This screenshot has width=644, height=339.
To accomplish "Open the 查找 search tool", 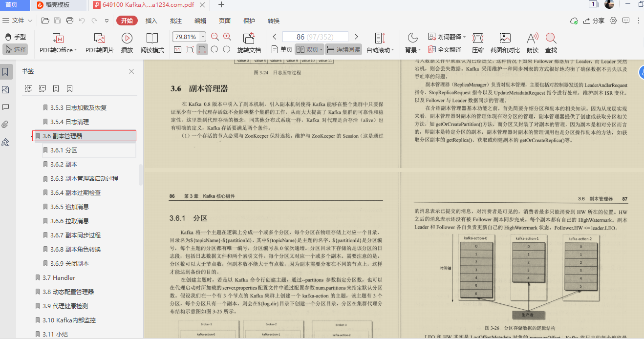I will 551,43.
